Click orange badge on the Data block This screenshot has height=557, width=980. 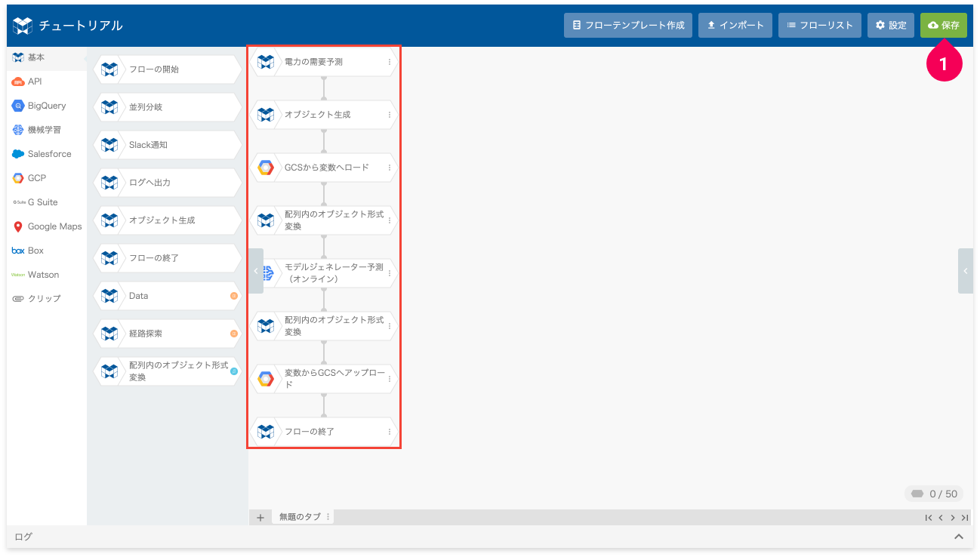click(234, 296)
